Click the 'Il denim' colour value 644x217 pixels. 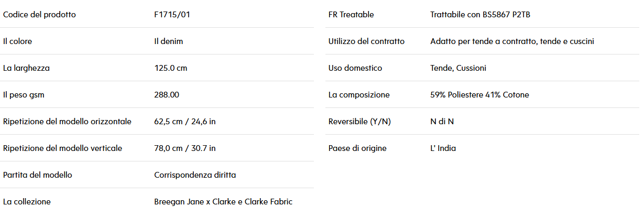[169, 41]
